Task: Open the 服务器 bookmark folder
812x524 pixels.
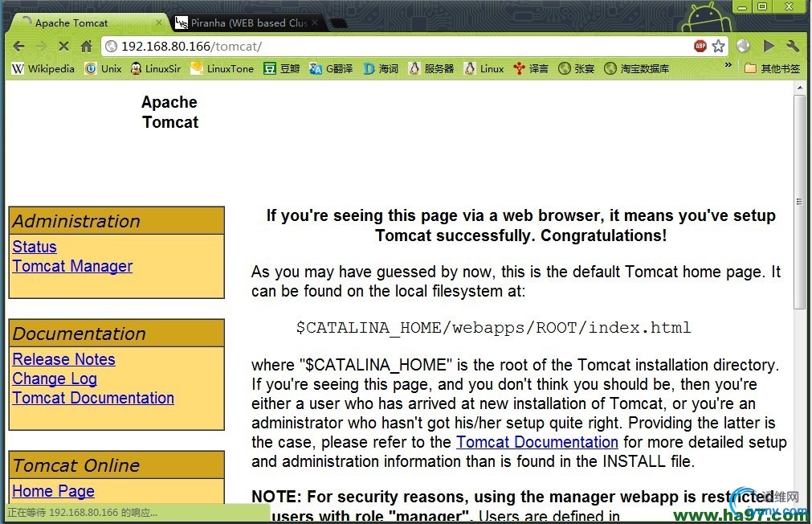Action: (x=430, y=68)
